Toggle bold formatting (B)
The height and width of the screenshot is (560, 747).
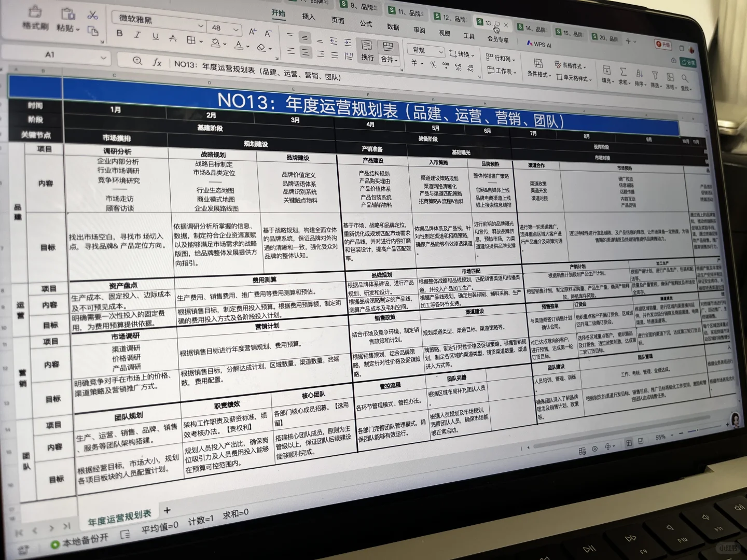pyautogui.click(x=120, y=33)
